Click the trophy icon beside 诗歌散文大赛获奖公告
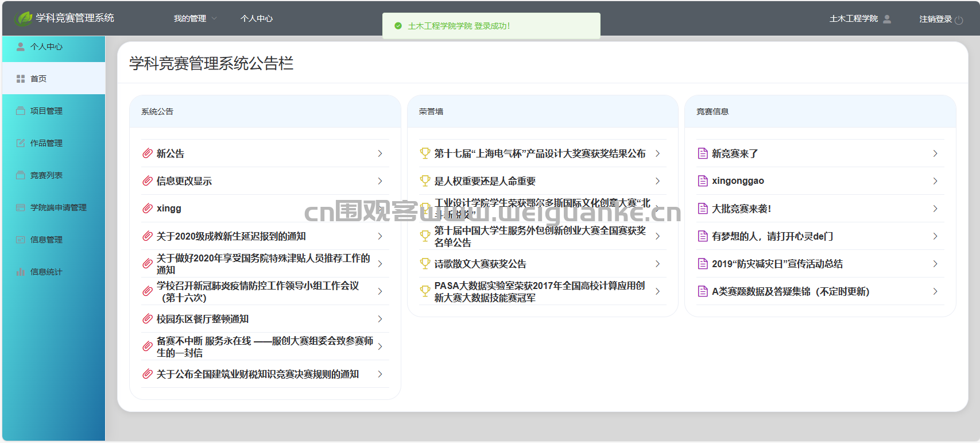This screenshot has width=980, height=443. pyautogui.click(x=425, y=264)
